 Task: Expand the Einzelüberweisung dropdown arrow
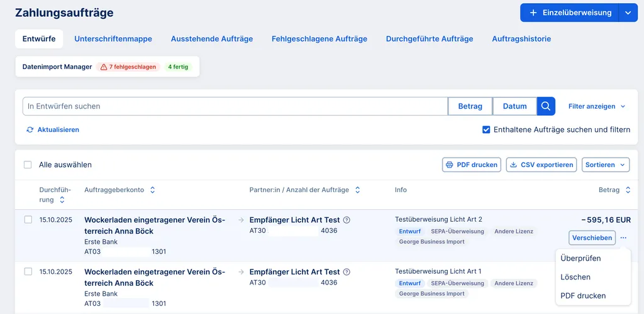click(628, 13)
